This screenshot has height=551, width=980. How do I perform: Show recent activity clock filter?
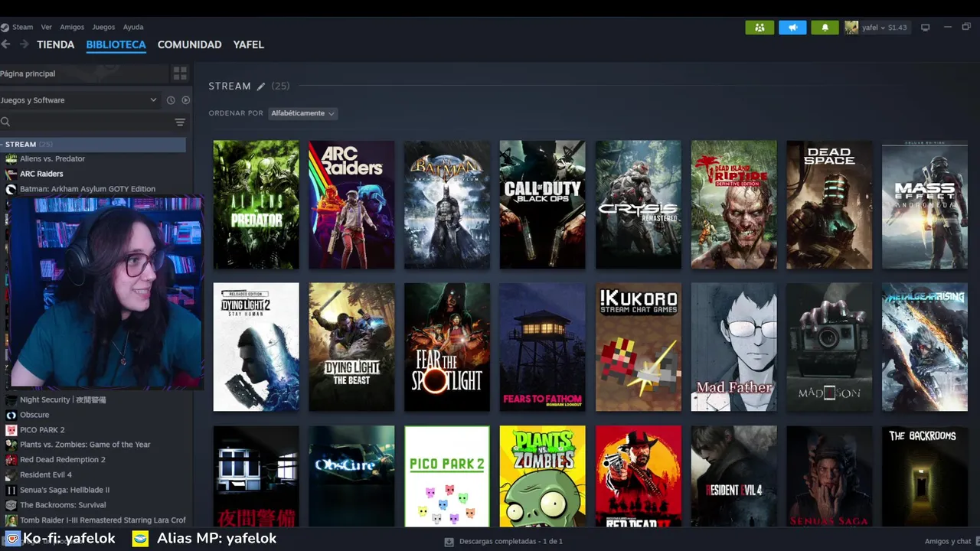click(171, 100)
